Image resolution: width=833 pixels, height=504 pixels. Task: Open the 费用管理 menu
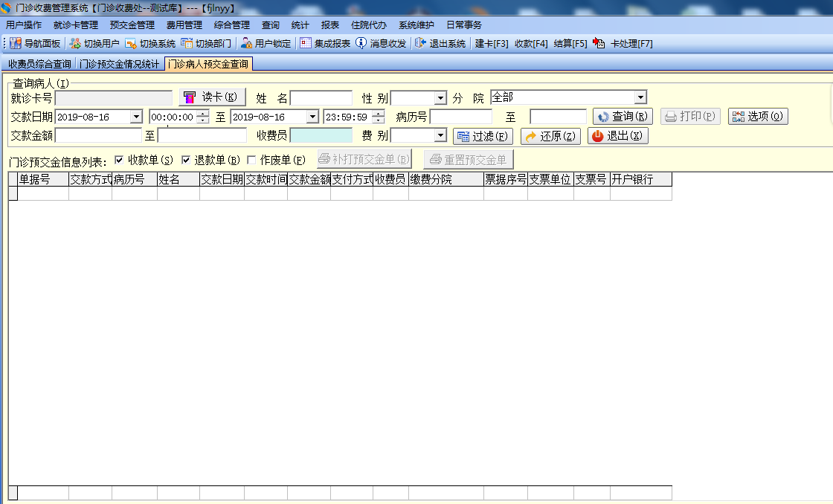[184, 25]
